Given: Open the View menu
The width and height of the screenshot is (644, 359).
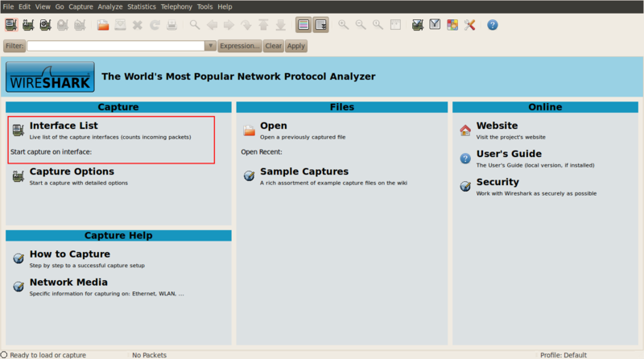Looking at the screenshot, I should coord(43,6).
